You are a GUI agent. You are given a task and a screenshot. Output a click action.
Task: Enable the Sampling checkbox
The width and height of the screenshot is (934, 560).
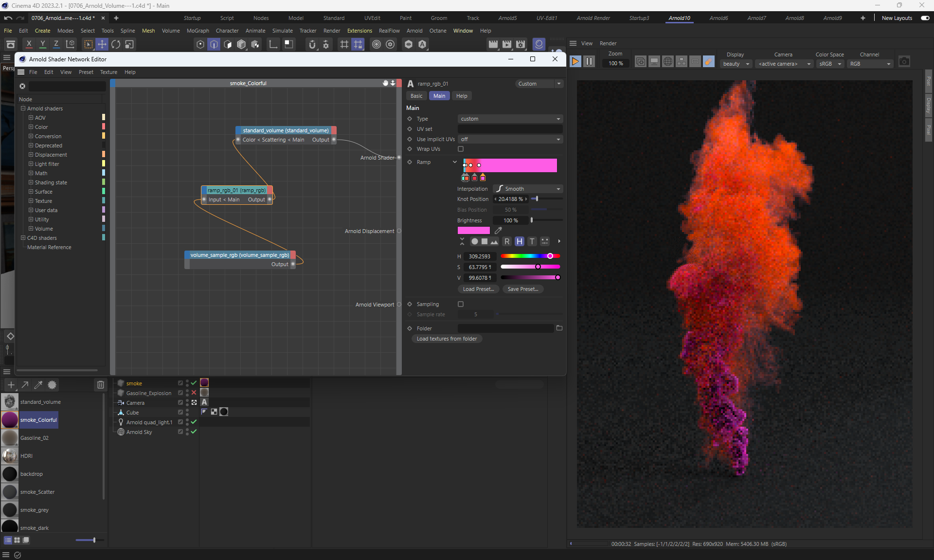click(461, 304)
